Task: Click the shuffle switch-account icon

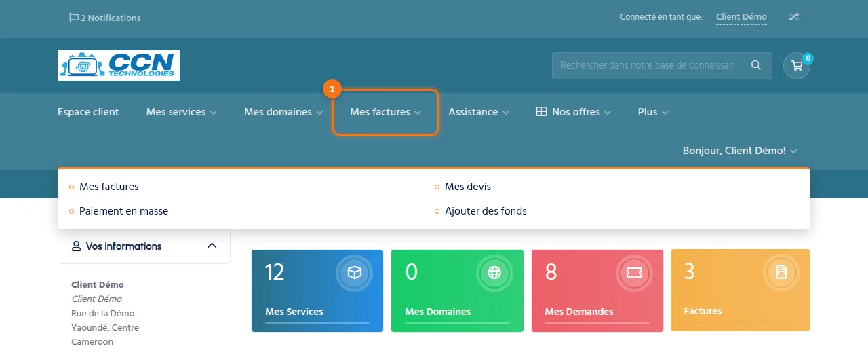Action: click(793, 17)
